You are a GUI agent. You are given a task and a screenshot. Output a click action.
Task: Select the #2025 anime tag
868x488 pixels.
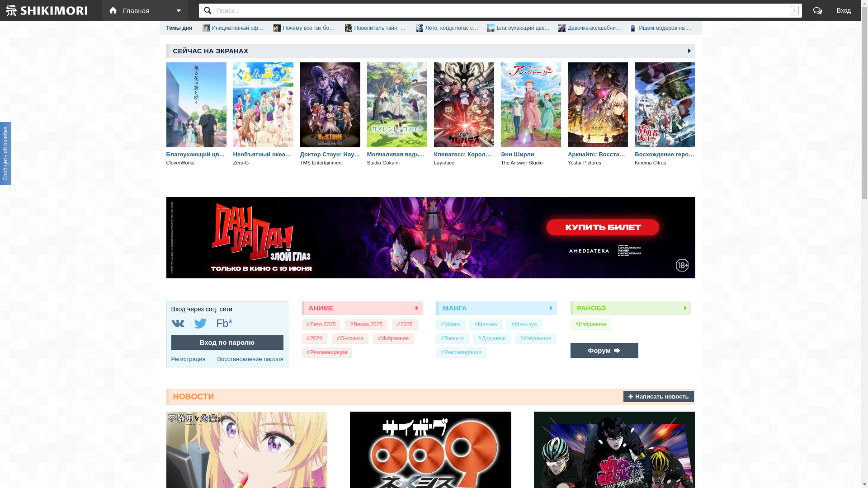click(405, 324)
